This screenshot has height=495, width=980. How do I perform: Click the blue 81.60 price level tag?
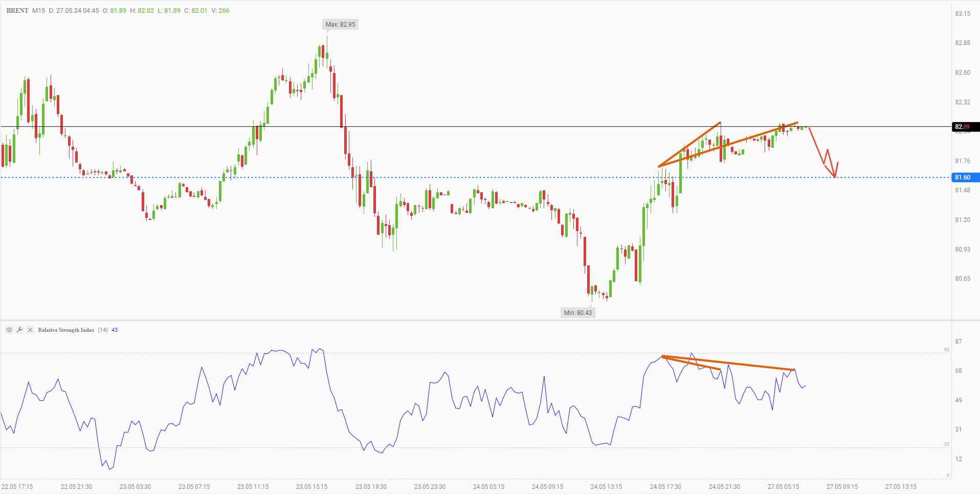(x=965, y=177)
